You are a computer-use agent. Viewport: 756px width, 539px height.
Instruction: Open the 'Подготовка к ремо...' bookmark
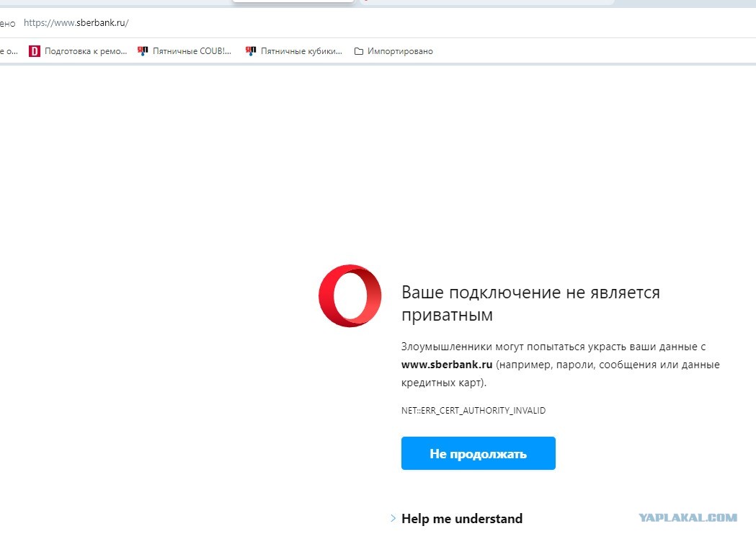[78, 51]
